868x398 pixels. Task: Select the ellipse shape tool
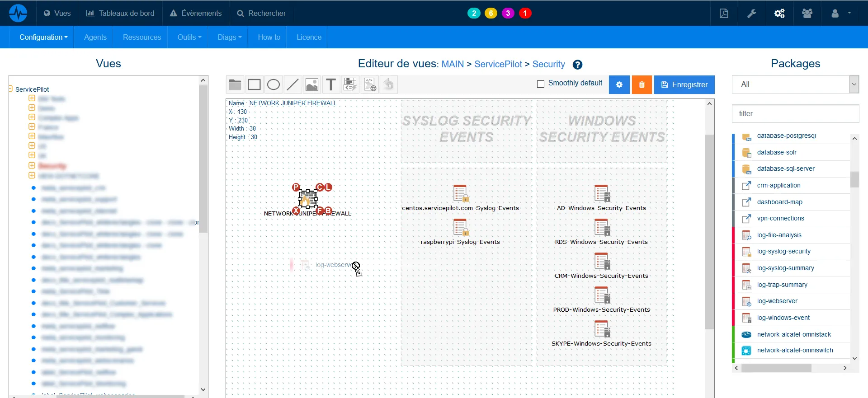click(274, 84)
